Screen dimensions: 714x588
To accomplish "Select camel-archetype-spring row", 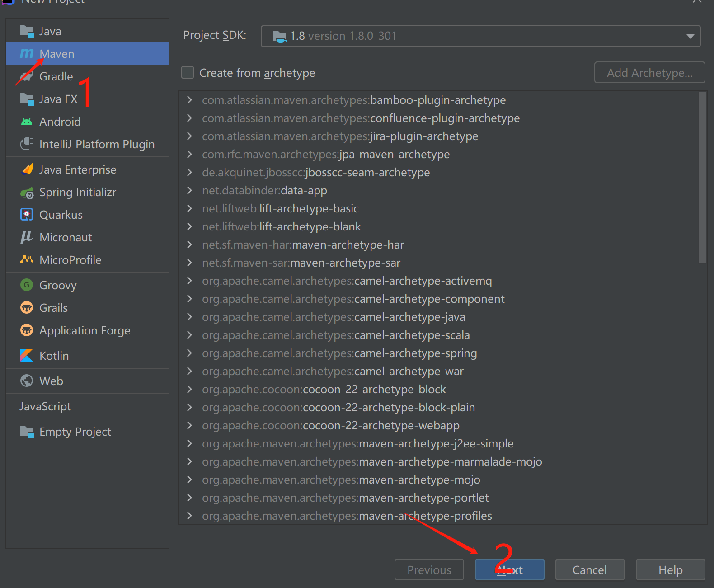I will tap(443, 353).
